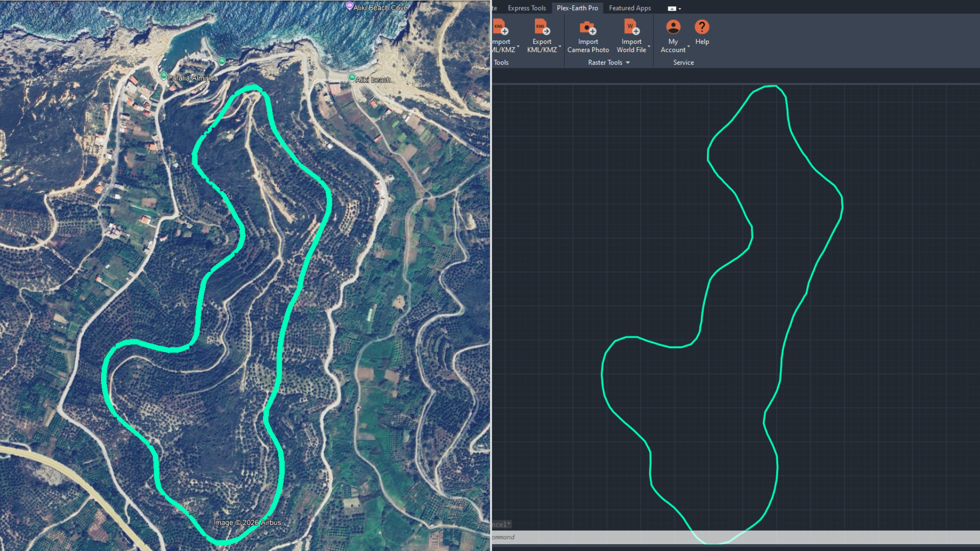
Task: Expand the Export KML/KMZ dropdown arrow
Action: [560, 47]
